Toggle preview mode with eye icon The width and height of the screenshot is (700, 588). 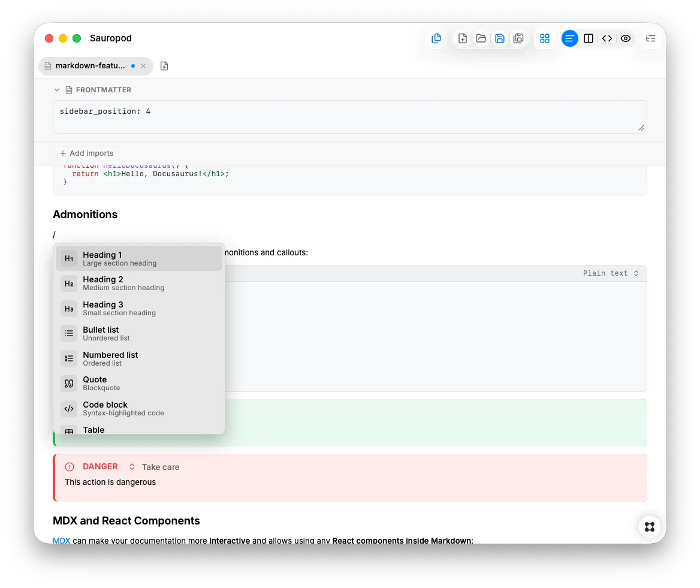626,38
